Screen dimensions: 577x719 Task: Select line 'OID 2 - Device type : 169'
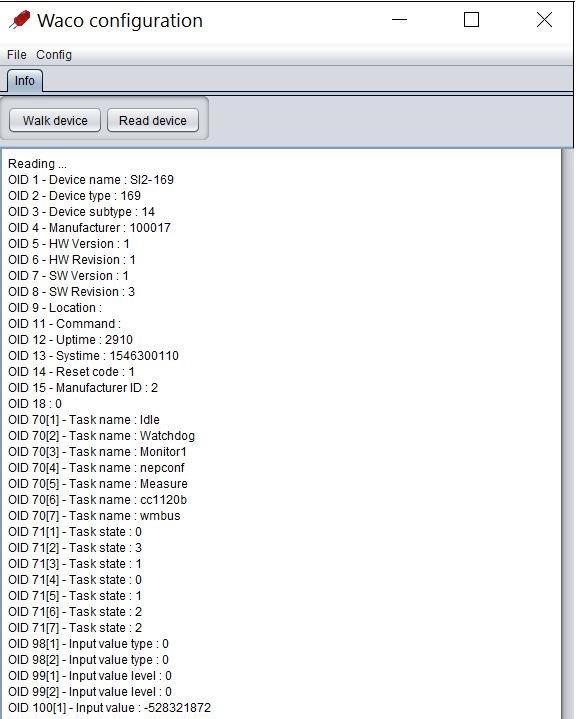[74, 196]
